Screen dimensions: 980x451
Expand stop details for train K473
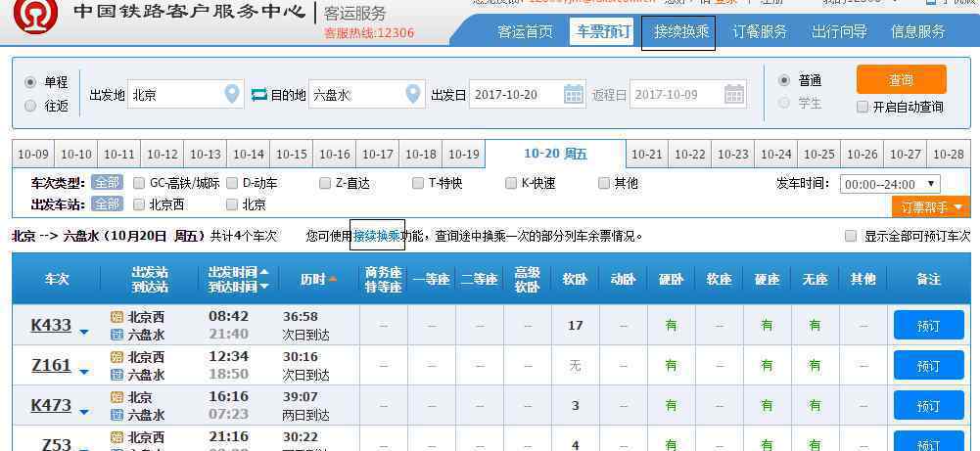click(84, 412)
